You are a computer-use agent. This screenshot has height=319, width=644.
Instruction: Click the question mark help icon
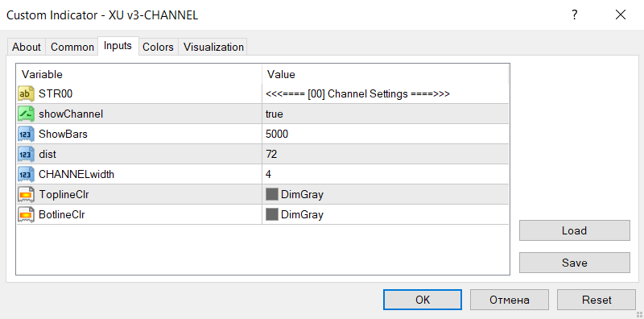coord(575,15)
